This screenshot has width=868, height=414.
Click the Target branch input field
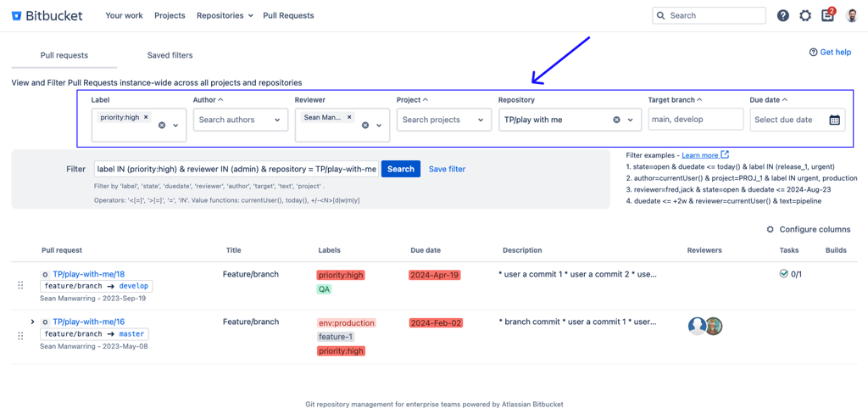pyautogui.click(x=695, y=120)
